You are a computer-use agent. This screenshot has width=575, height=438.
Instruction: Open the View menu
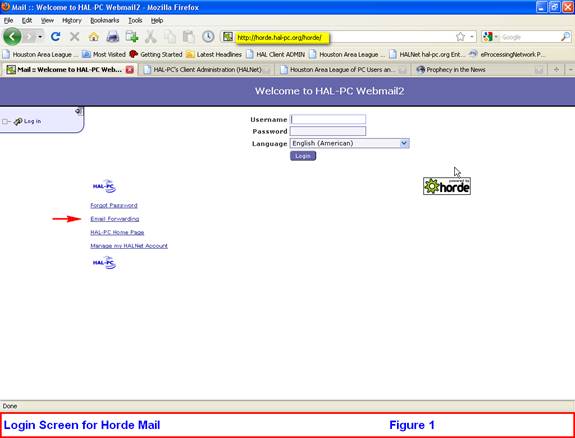[47, 21]
